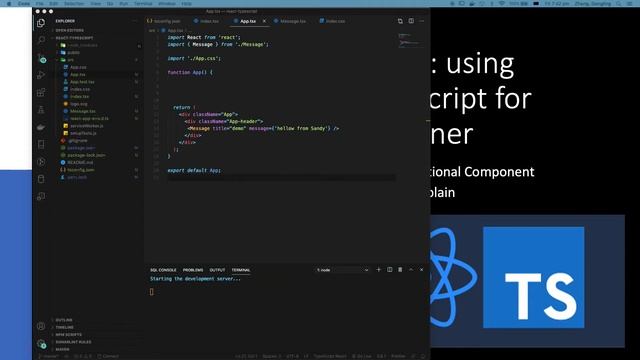The width and height of the screenshot is (640, 360).
Task: Open tsconfig.json in the file tree
Action: (x=81, y=170)
